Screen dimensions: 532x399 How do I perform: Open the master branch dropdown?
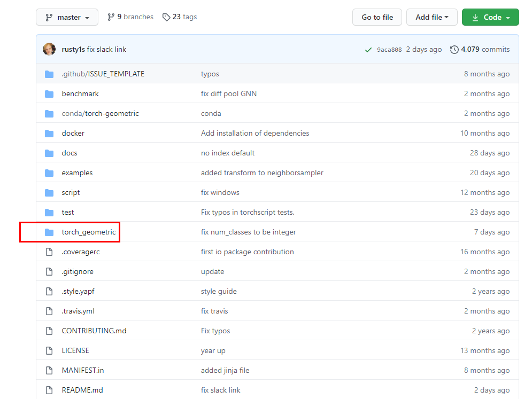tap(67, 17)
